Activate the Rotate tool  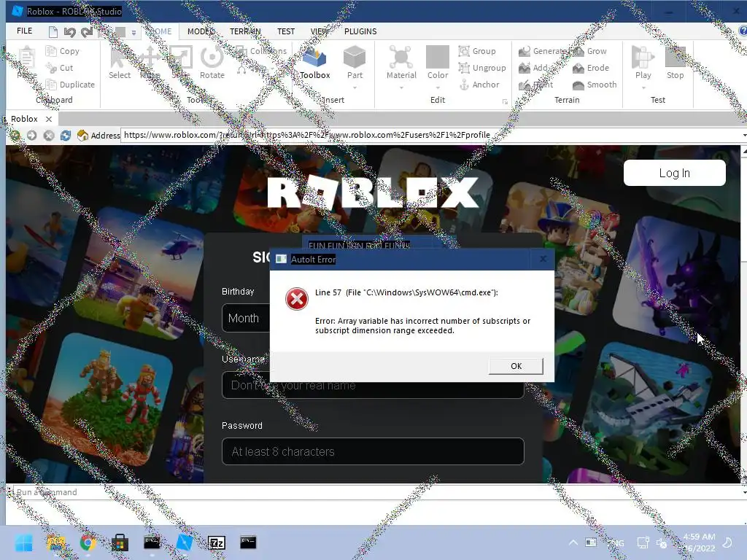[212, 63]
